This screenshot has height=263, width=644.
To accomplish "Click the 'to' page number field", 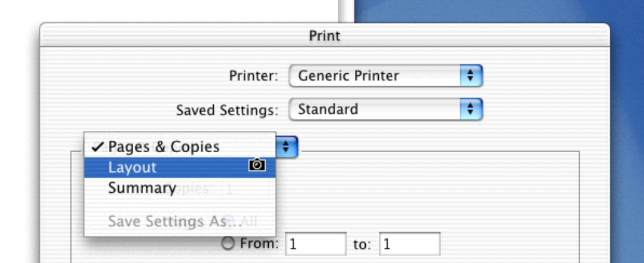I will point(410,244).
